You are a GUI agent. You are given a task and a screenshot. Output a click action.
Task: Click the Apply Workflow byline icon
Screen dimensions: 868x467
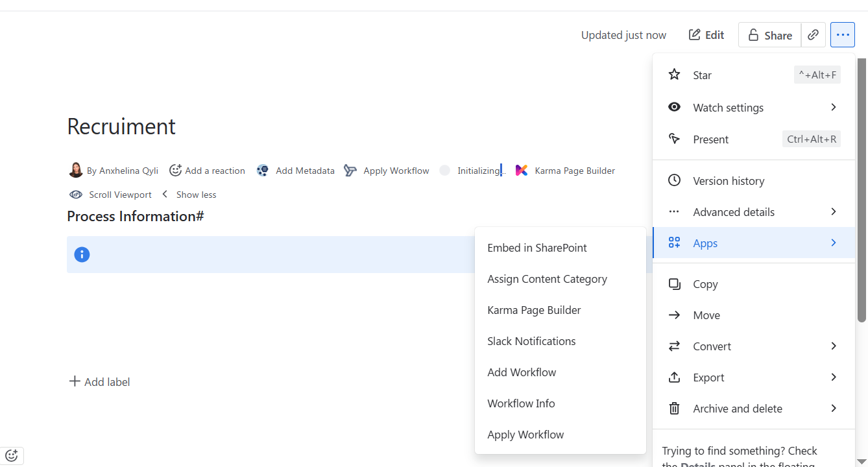pos(350,171)
